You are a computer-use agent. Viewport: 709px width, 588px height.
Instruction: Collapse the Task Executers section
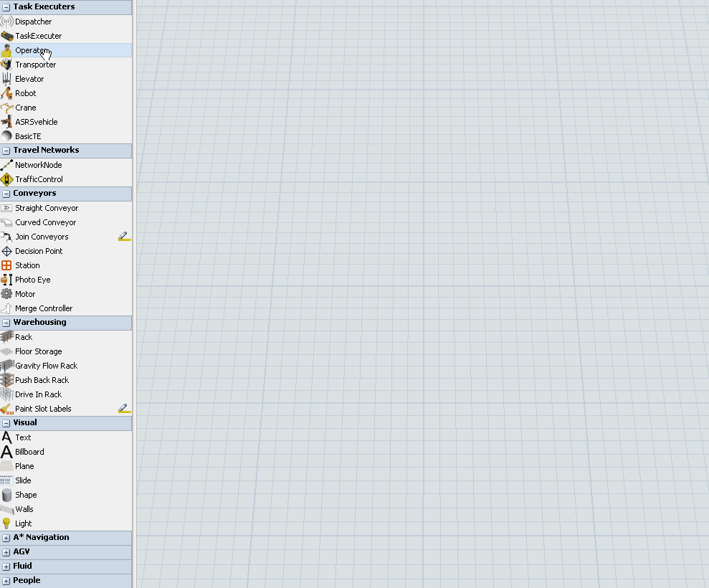point(6,7)
